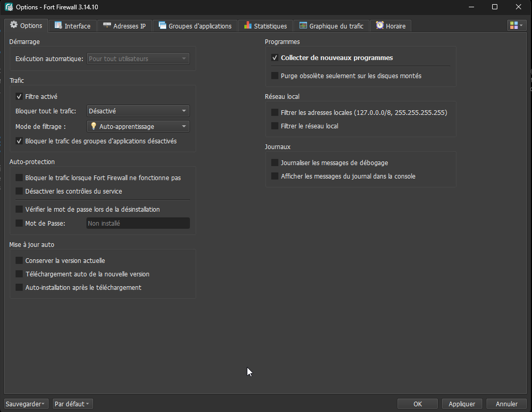Click the Mot de Passe input field
532x412 pixels.
point(138,224)
